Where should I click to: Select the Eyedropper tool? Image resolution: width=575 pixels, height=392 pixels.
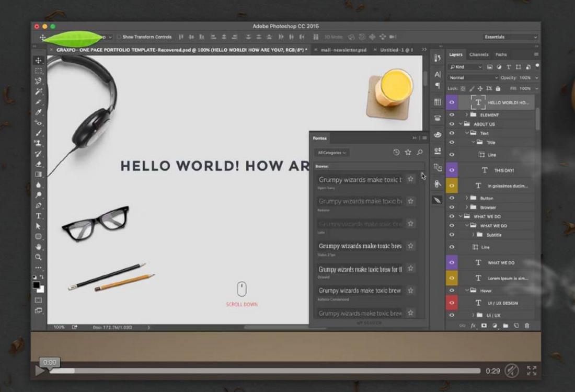click(x=38, y=112)
